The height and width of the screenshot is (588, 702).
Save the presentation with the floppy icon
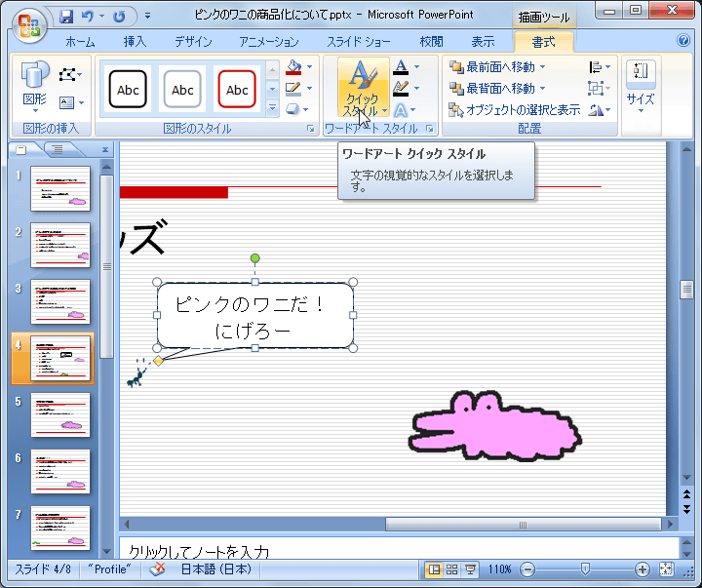point(66,17)
